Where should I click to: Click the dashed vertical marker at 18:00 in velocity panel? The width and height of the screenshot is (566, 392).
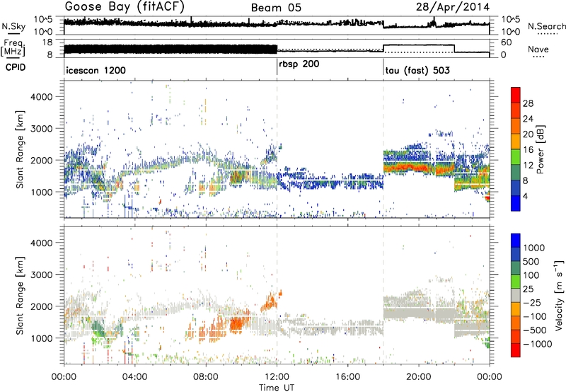pyautogui.click(x=383, y=295)
